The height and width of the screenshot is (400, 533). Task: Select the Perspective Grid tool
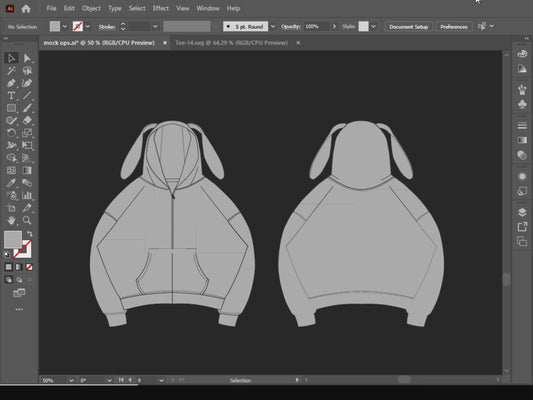27,158
